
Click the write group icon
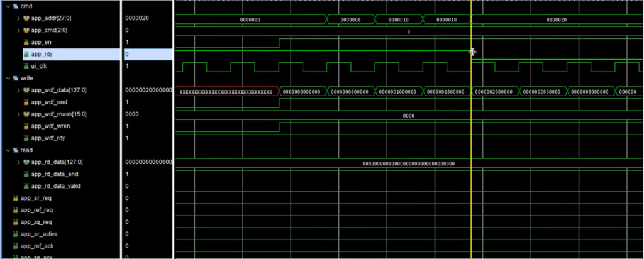pos(16,78)
